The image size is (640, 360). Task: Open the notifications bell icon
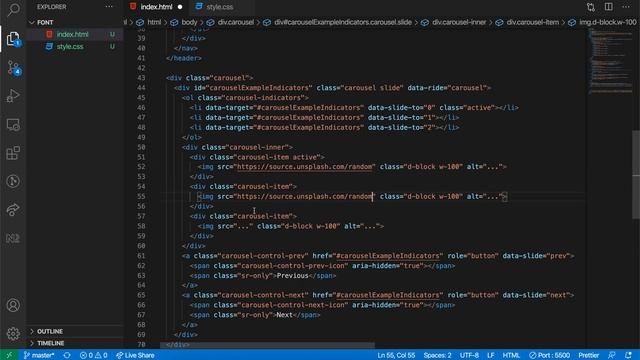[629, 355]
